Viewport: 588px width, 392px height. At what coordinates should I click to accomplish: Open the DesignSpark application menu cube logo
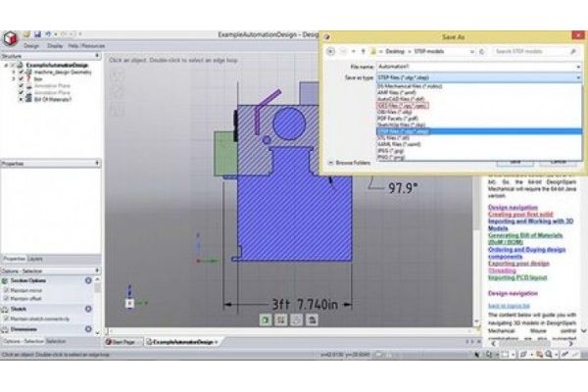click(x=11, y=38)
